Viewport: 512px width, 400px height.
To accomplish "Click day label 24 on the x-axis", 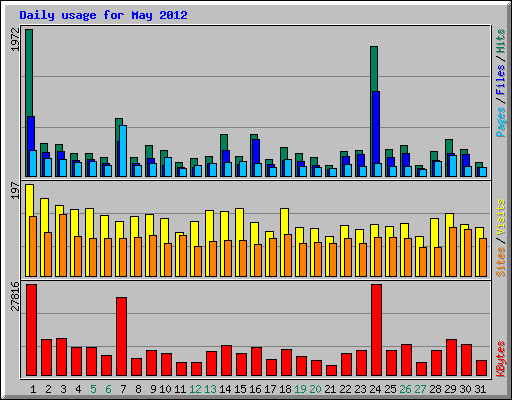I will click(375, 389).
